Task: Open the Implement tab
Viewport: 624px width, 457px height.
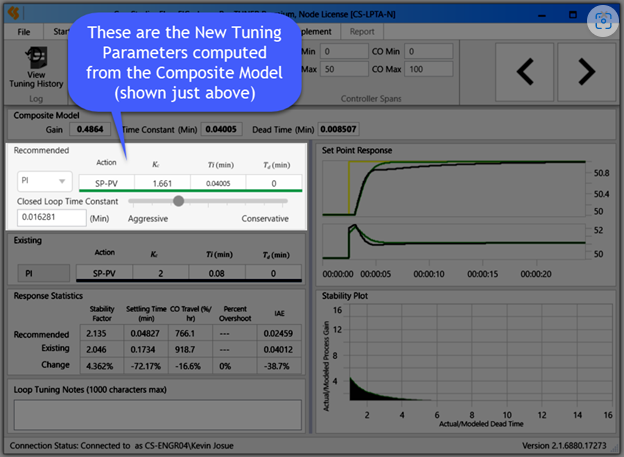Action: [x=316, y=32]
